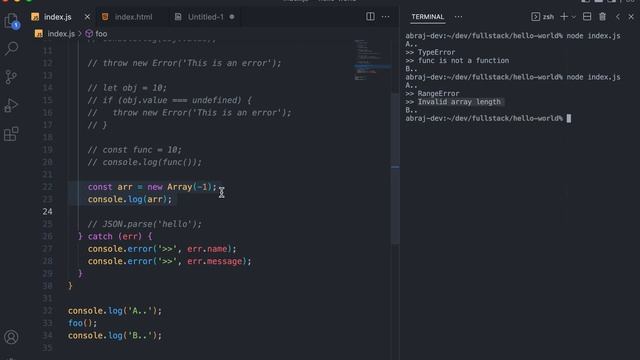Click the commented JSON.parse('hello') line
Viewport: 640px width, 360px height.
click(x=144, y=224)
